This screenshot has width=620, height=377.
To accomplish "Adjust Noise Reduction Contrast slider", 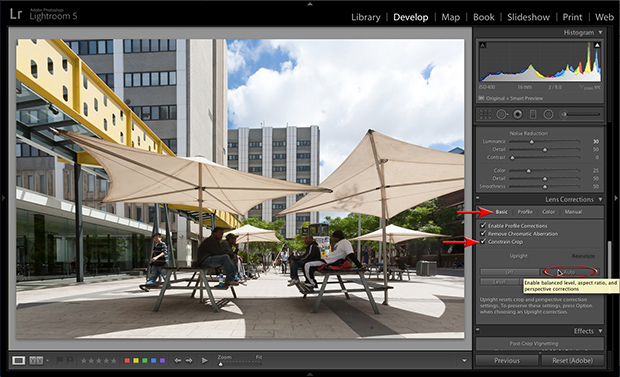I will [x=544, y=157].
